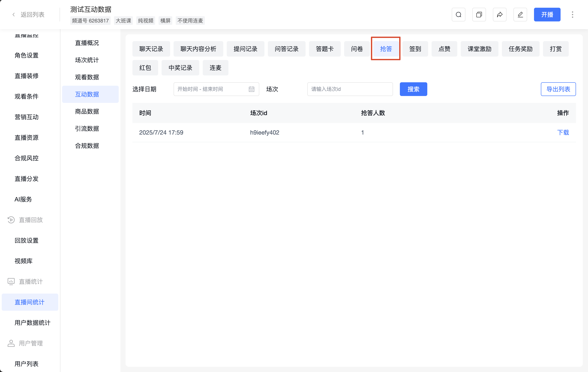The height and width of the screenshot is (372, 588).
Task: Click the back chevron beside 返回列表
Action: tap(14, 15)
